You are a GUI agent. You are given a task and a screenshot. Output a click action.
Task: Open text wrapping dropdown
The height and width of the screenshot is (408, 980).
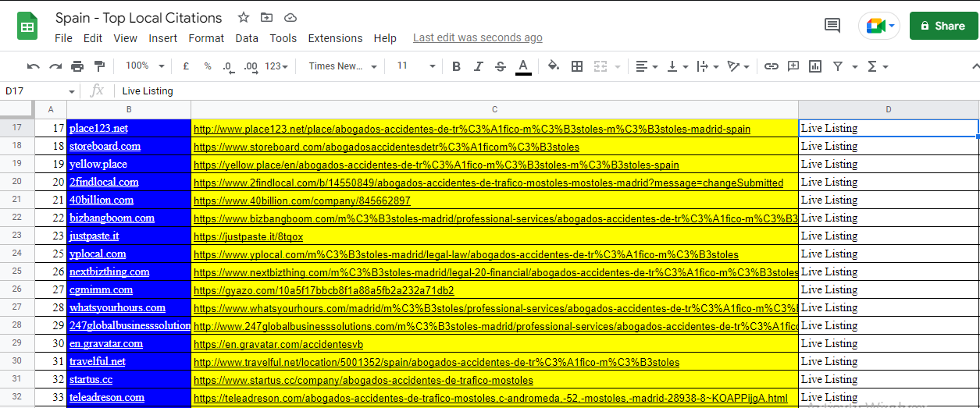(707, 66)
